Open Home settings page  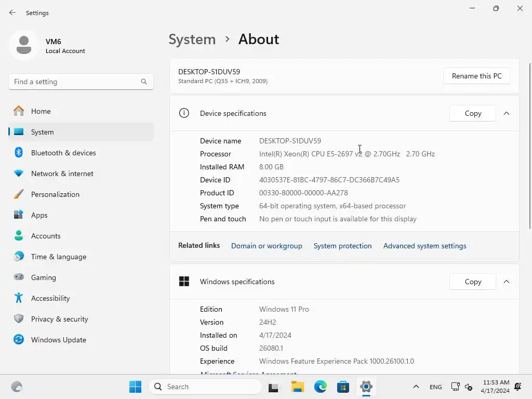pos(81,111)
